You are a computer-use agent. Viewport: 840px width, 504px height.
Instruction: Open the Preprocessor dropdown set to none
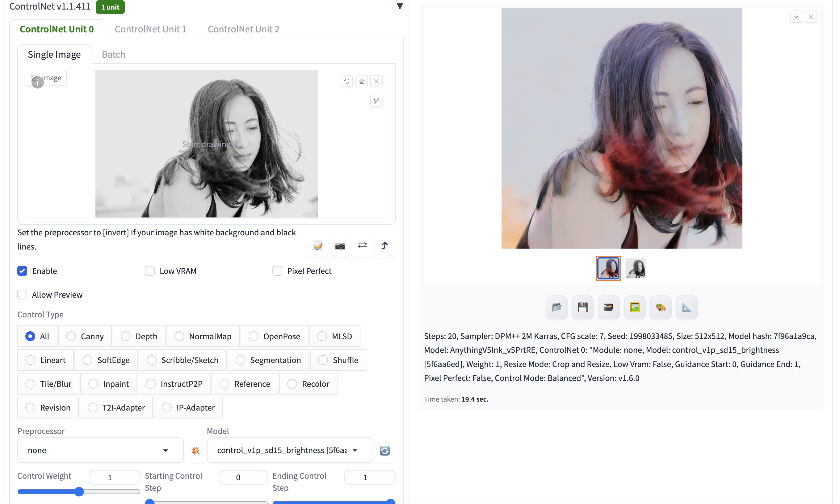coord(100,450)
